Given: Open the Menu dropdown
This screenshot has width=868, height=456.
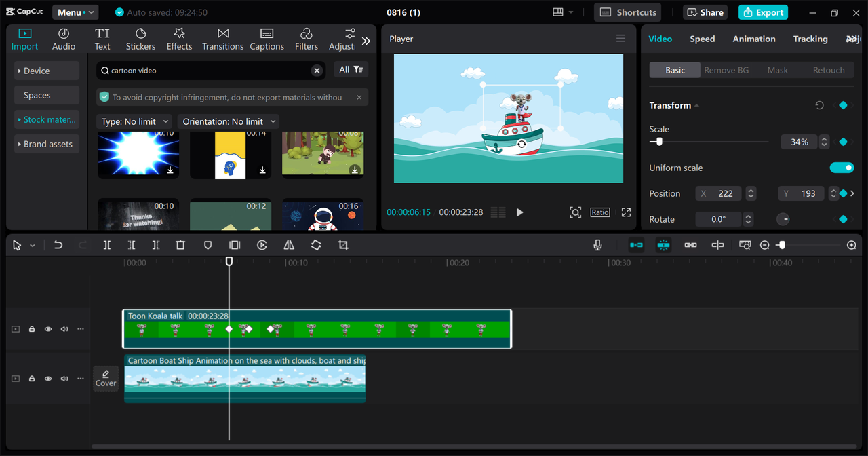Looking at the screenshot, I should 75,12.
